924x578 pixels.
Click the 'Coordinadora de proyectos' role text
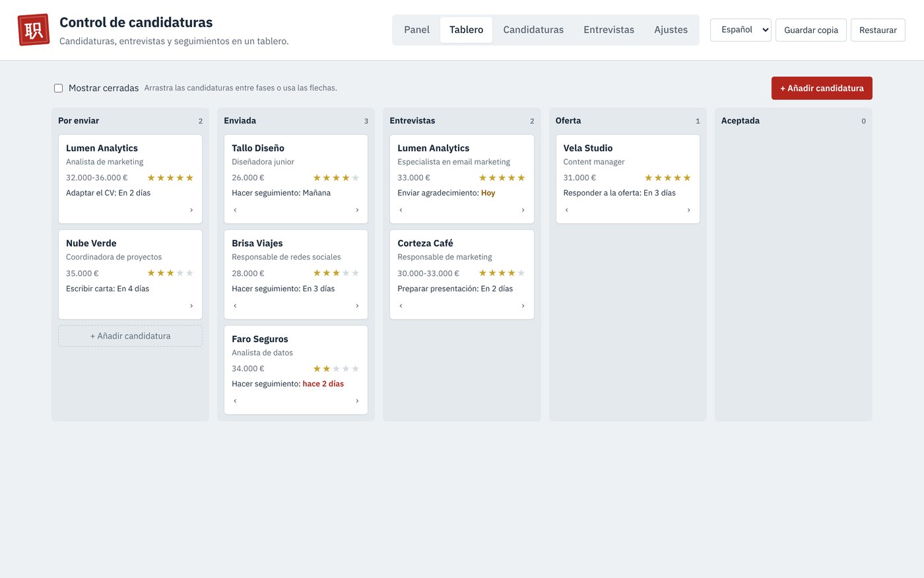pyautogui.click(x=114, y=257)
